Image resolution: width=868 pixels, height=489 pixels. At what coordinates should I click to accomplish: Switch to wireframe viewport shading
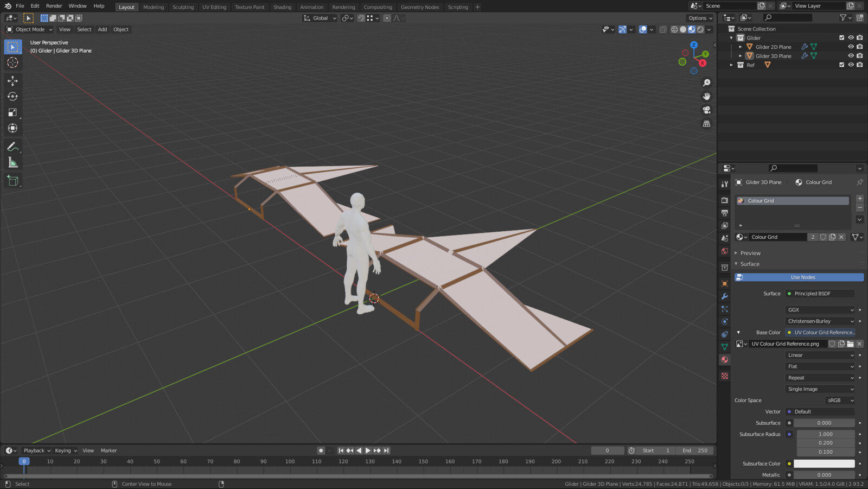tap(674, 30)
